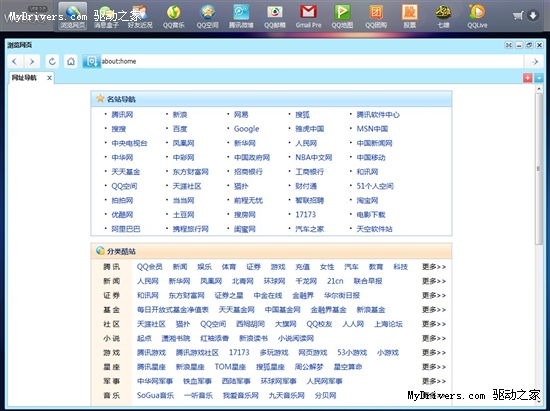The height and width of the screenshot is (411, 550).
Task: Expand 更多>> in the 新闻 row
Action: click(x=434, y=281)
